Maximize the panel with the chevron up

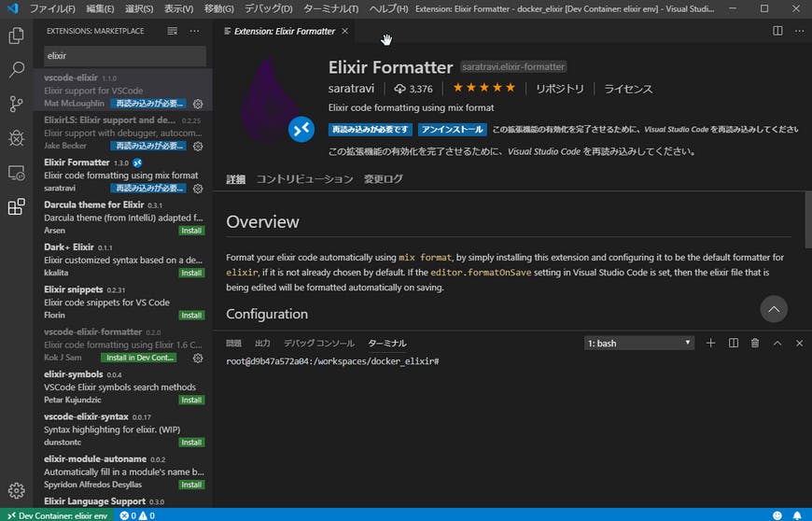coord(777,343)
